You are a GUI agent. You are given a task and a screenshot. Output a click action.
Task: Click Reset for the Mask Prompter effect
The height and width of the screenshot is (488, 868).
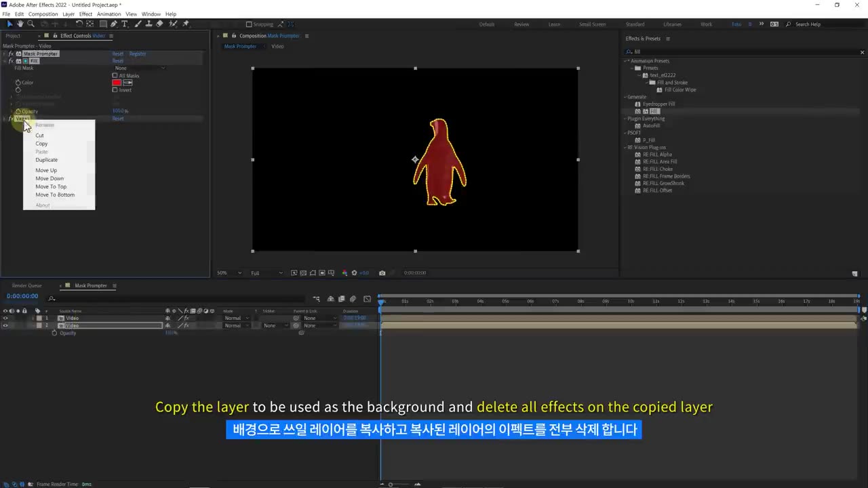[118, 54]
